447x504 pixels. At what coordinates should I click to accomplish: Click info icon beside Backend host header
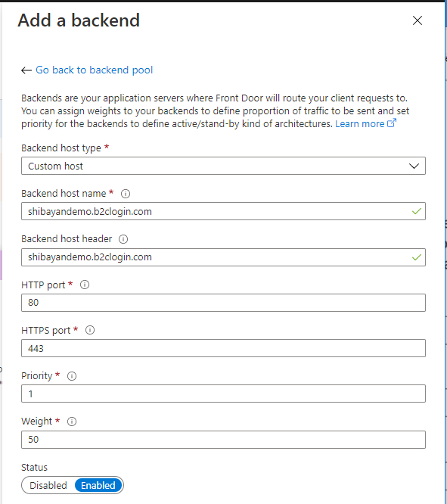click(x=123, y=239)
